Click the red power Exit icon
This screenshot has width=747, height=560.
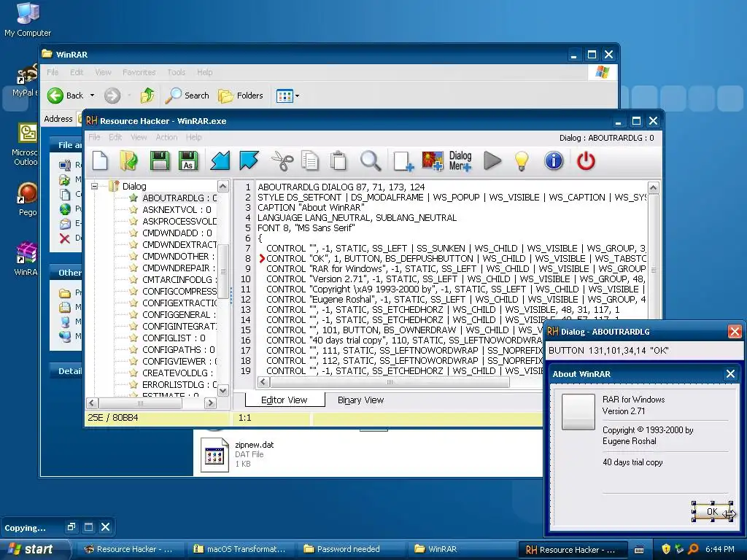click(x=586, y=160)
